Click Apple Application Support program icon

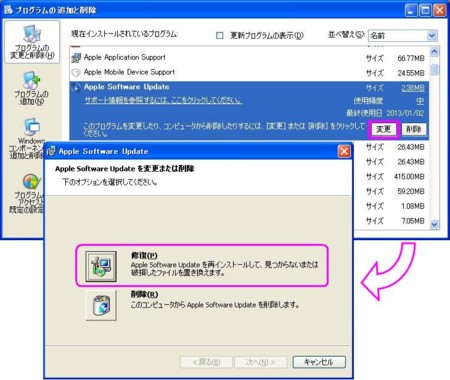click(76, 58)
